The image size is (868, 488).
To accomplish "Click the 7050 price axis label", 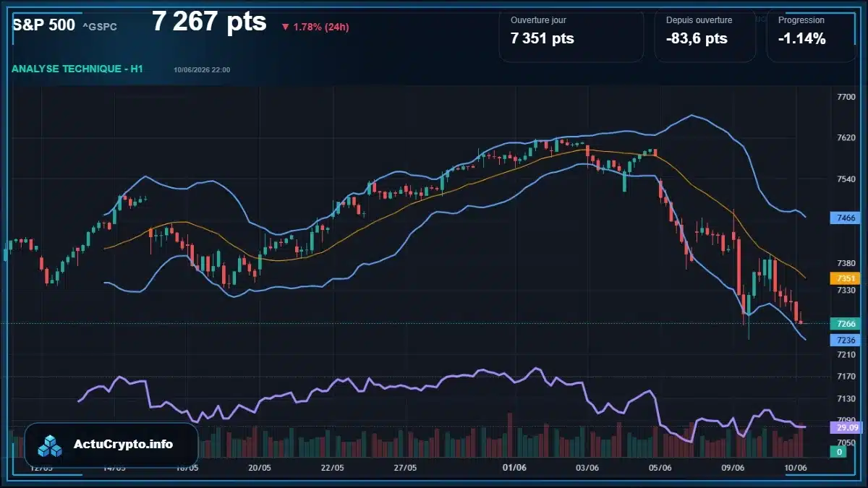I will [x=846, y=442].
